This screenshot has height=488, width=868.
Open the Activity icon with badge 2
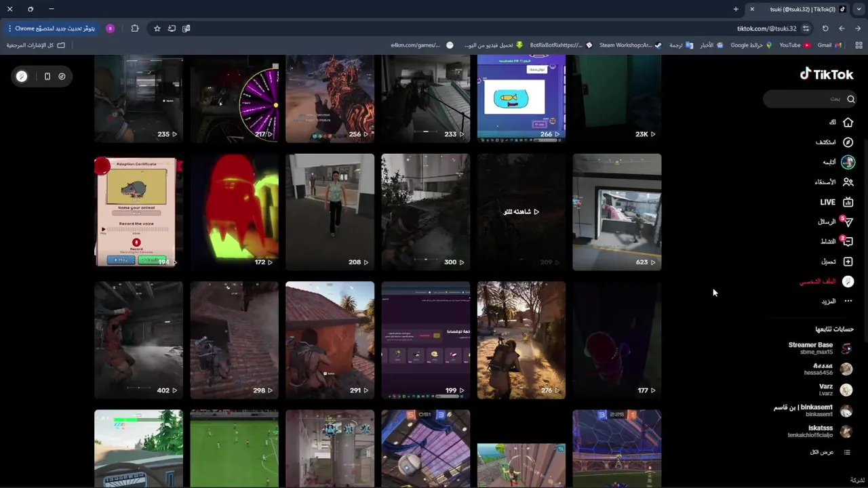click(847, 241)
